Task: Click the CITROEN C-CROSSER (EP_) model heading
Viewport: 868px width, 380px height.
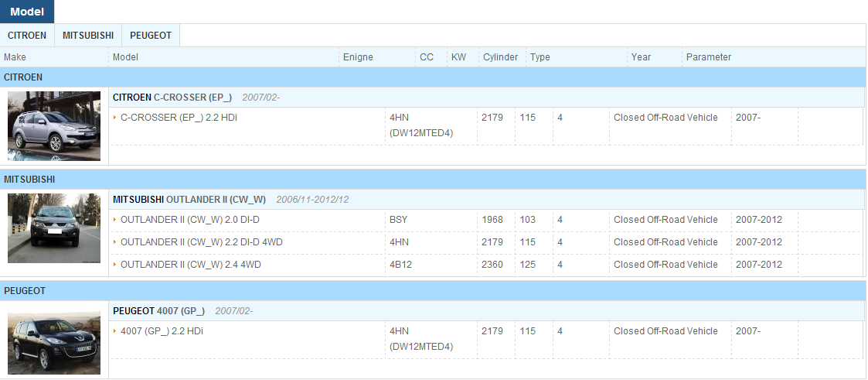Action: (x=172, y=98)
